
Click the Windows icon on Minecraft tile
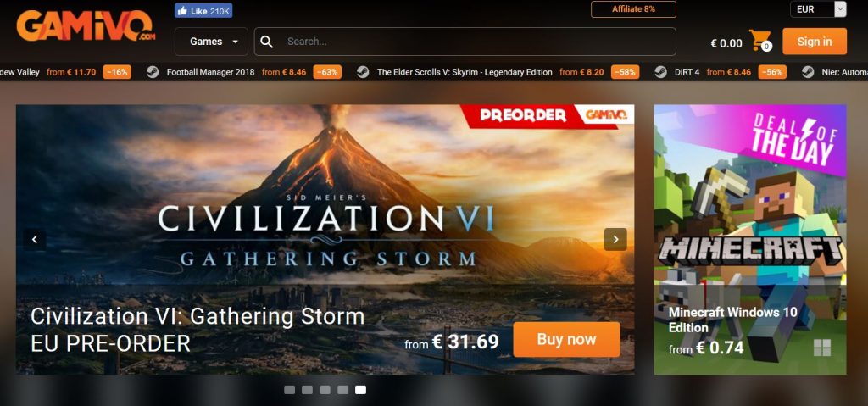822,348
